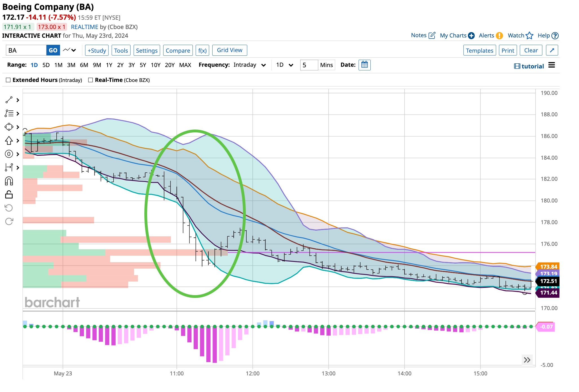The height and width of the screenshot is (392, 579).
Task: Open the date picker calendar icon
Action: (x=364, y=65)
